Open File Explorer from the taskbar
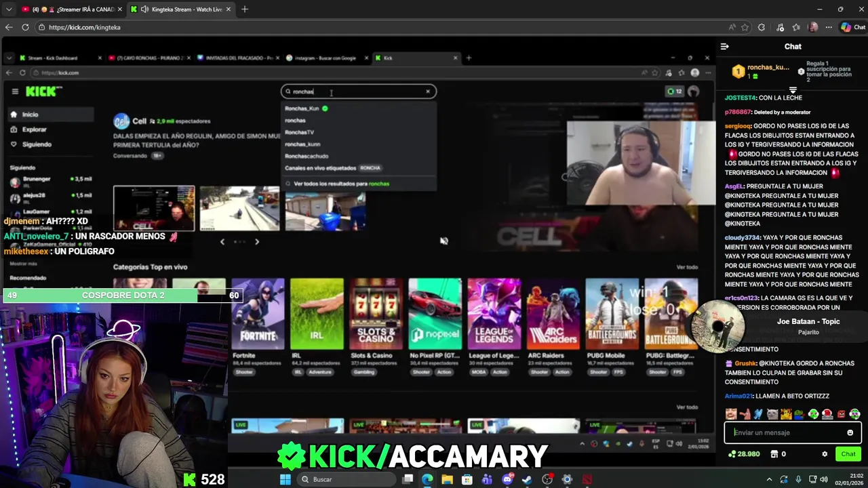 point(448,479)
